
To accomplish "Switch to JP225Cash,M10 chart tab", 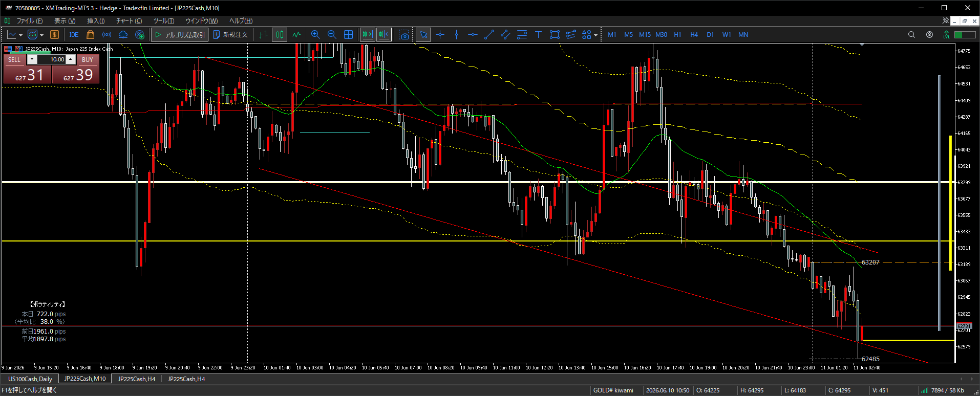I will 85,379.
